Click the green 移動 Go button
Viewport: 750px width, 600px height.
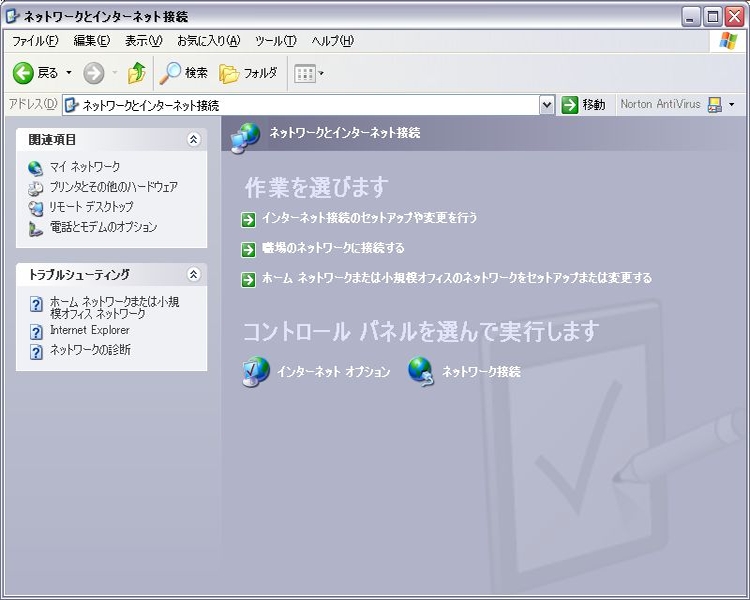point(583,105)
